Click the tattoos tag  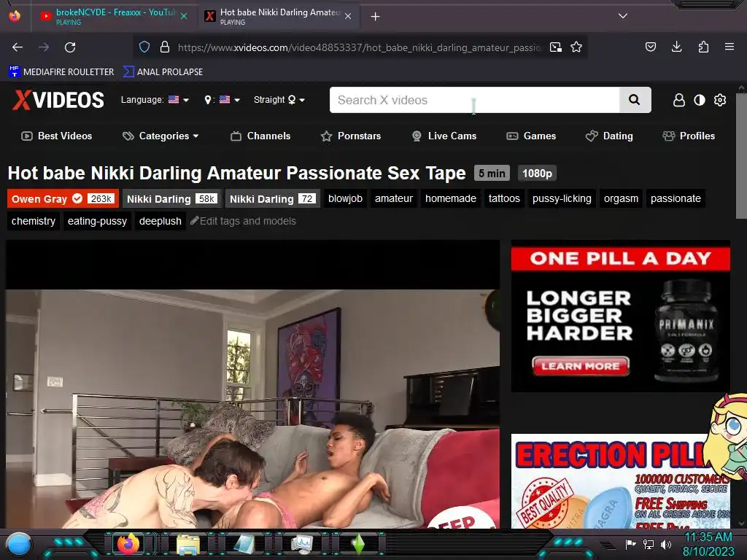pos(504,198)
